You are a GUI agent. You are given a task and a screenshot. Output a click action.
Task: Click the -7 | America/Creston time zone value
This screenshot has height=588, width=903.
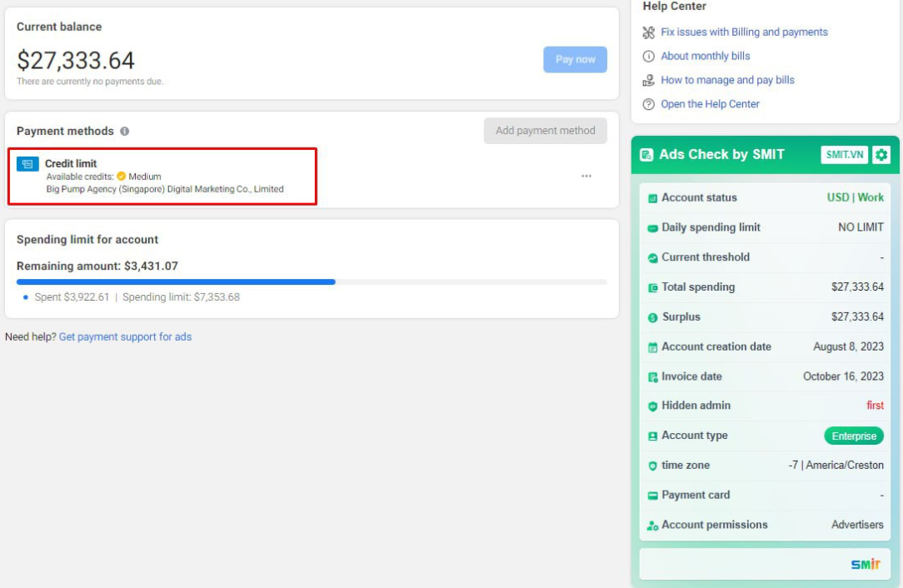[x=836, y=466]
